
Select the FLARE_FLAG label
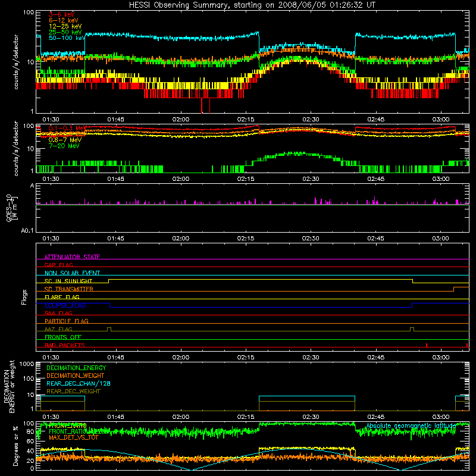pyautogui.click(x=62, y=297)
